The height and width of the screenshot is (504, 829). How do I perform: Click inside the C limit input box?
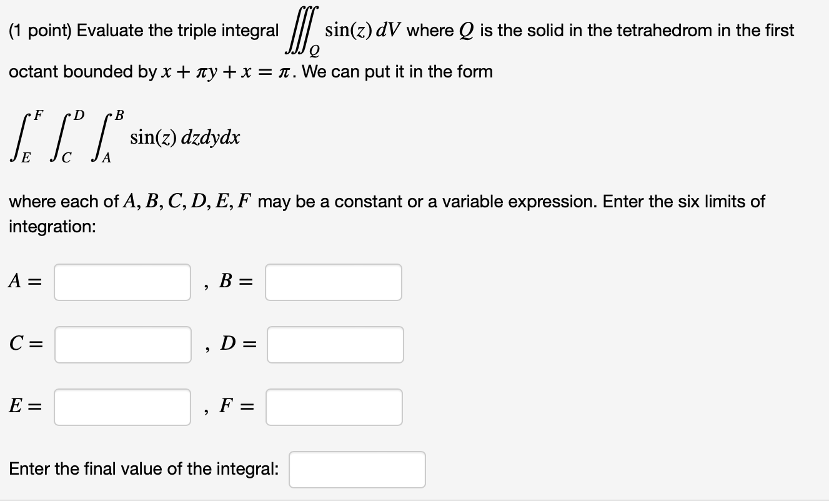[122, 344]
